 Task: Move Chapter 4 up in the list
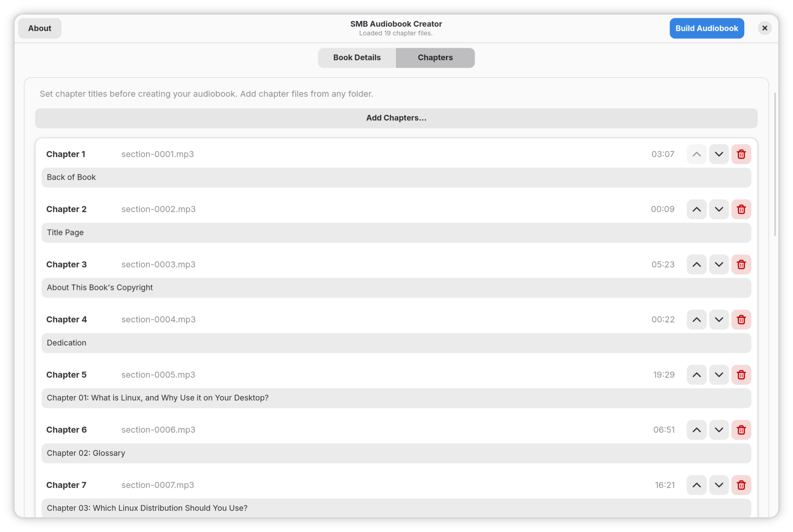(697, 320)
